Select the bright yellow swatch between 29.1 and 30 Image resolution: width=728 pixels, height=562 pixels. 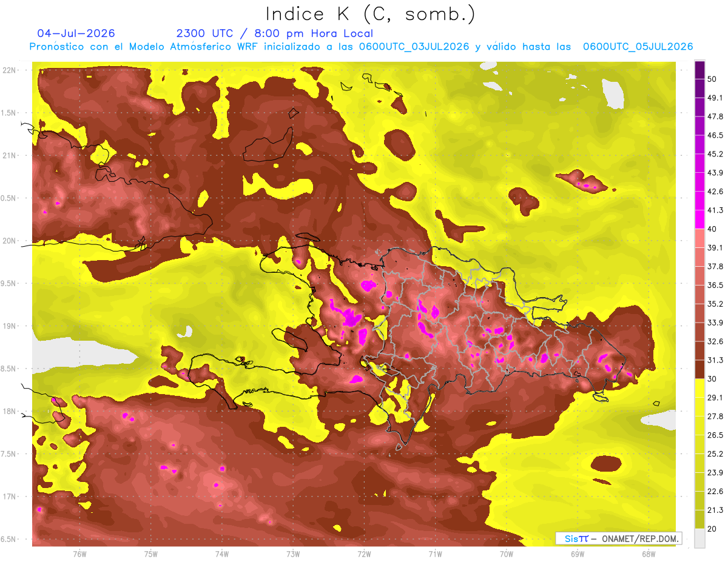[699, 388]
